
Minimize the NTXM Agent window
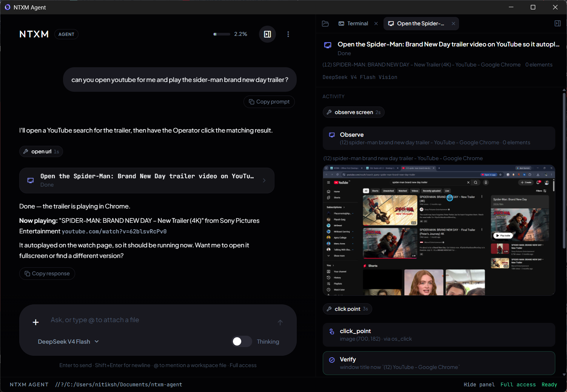click(511, 7)
